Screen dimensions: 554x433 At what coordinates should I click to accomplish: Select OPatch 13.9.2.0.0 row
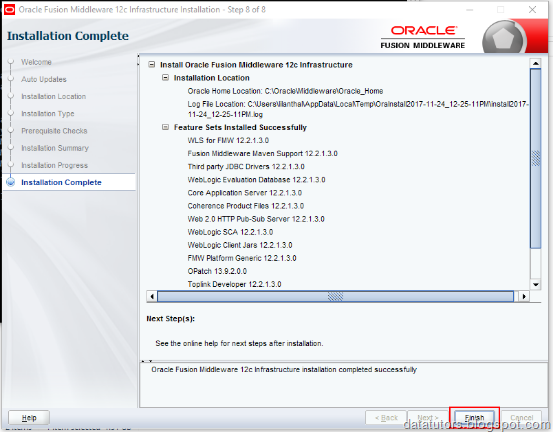point(217,271)
